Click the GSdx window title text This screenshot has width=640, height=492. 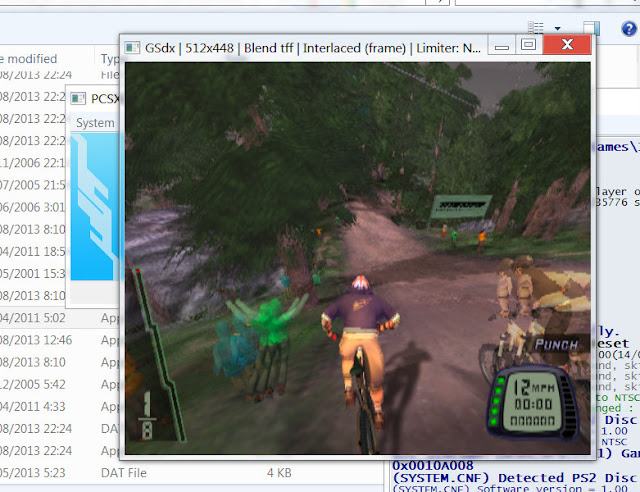[313, 48]
